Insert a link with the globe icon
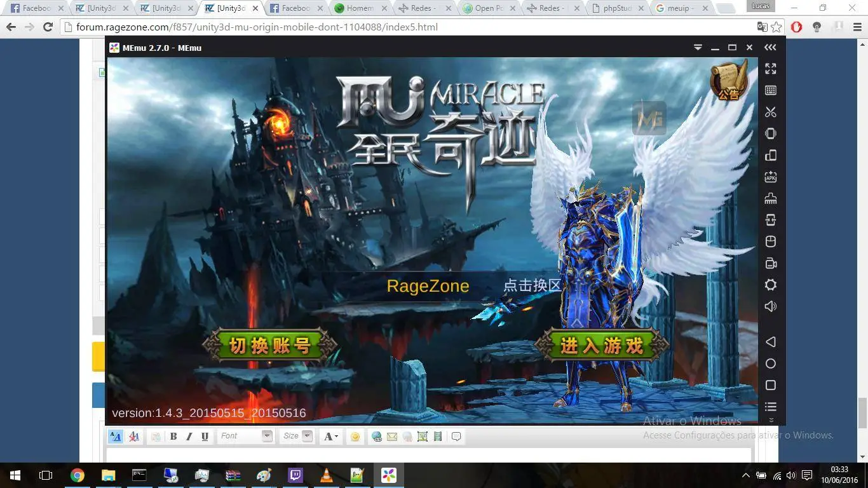The width and height of the screenshot is (868, 488). click(377, 437)
